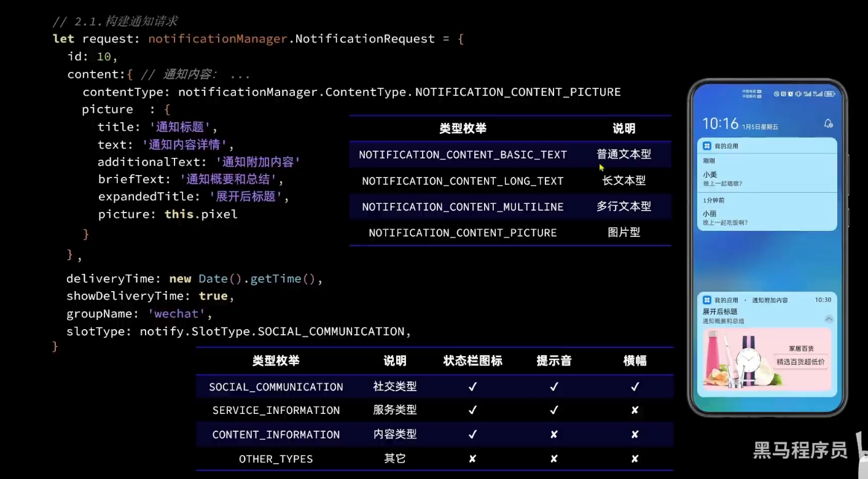Click the code line 'id: 10,'
868x479 pixels.
[x=92, y=56]
